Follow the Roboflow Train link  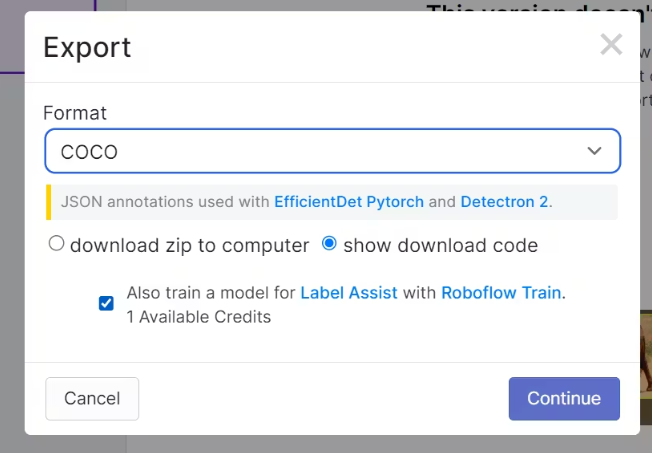click(501, 293)
